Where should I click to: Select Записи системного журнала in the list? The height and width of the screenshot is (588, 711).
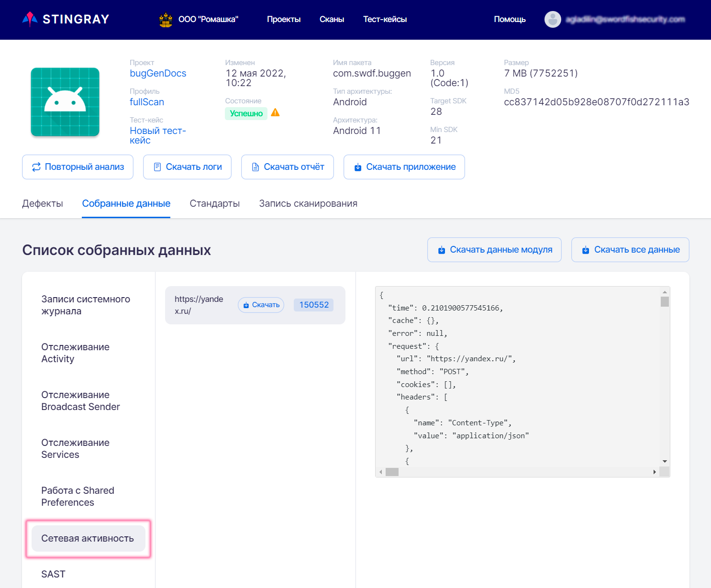(x=86, y=305)
